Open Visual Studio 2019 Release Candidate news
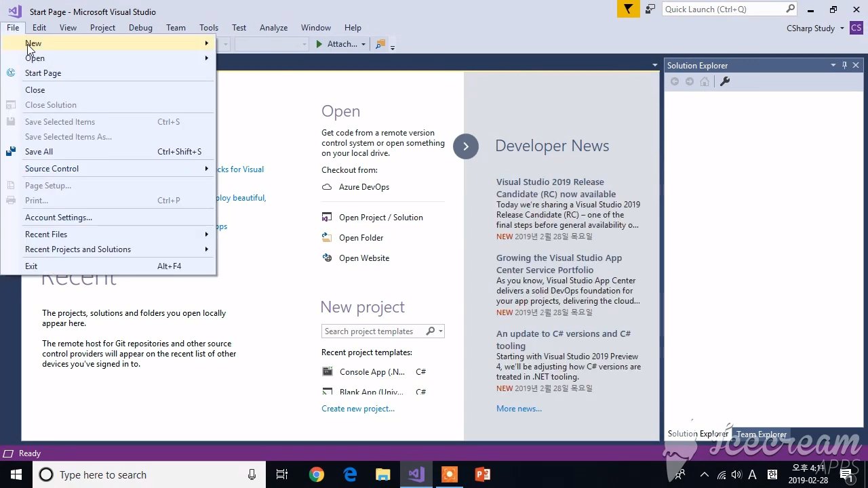 (556, 188)
